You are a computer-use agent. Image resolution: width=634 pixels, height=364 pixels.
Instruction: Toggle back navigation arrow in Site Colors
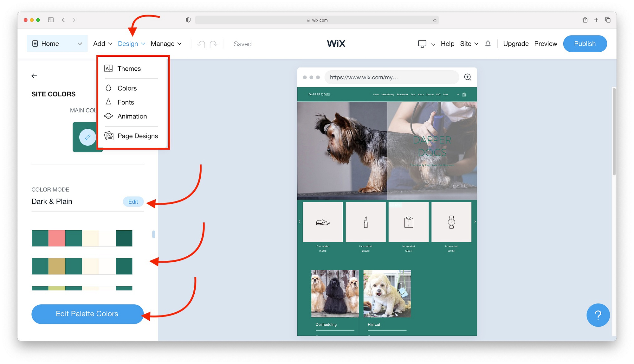tap(35, 75)
